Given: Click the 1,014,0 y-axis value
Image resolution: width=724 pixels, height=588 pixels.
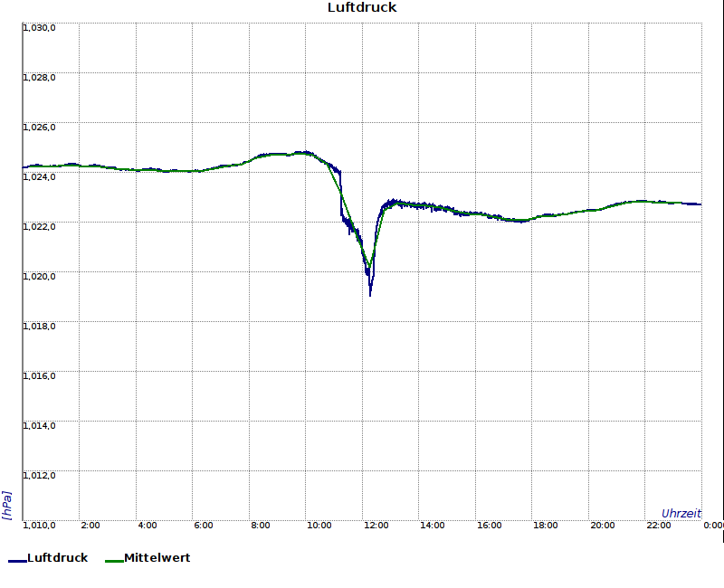Looking at the screenshot, I should click(x=39, y=425).
